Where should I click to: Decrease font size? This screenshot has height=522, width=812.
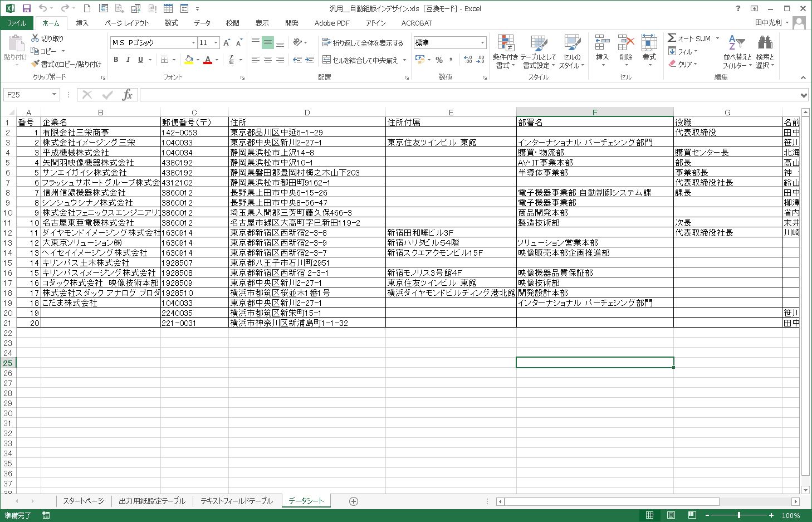point(239,42)
